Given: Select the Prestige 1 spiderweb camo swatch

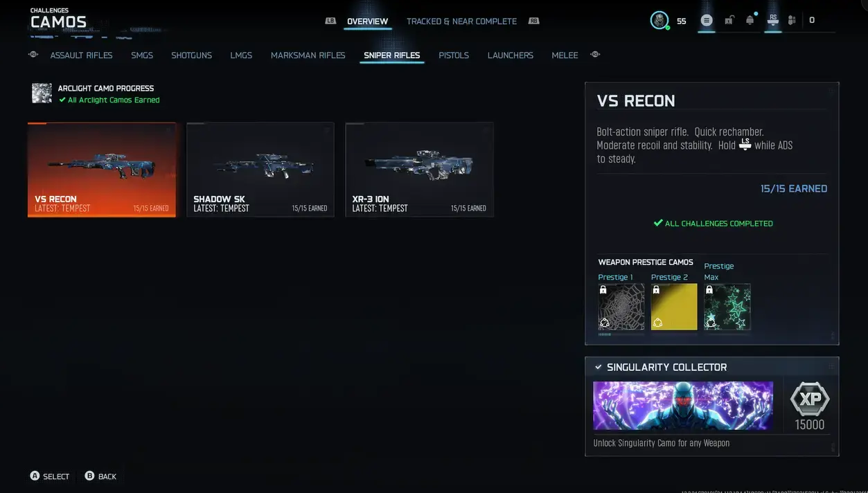Looking at the screenshot, I should pos(621,307).
